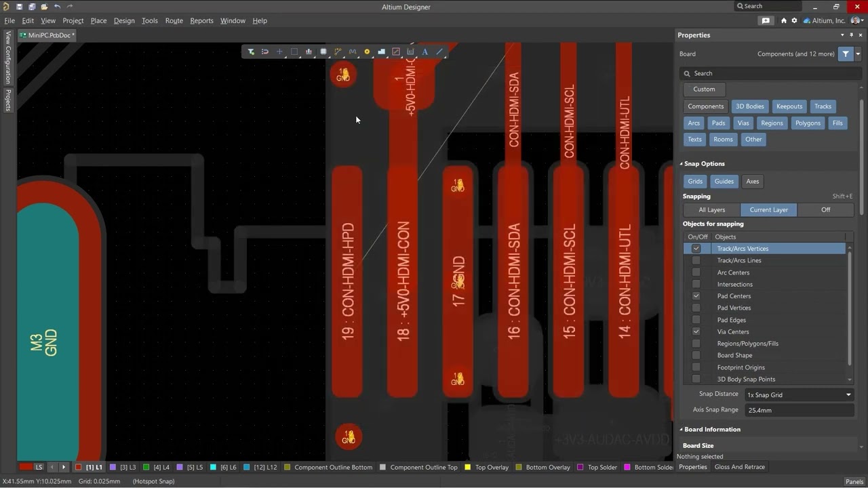868x488 pixels.
Task: Select the [3] L3 layer tab swatch
Action: pyautogui.click(x=113, y=467)
